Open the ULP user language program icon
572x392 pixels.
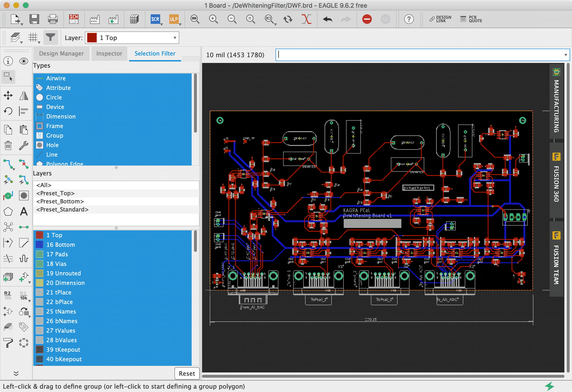[x=174, y=19]
